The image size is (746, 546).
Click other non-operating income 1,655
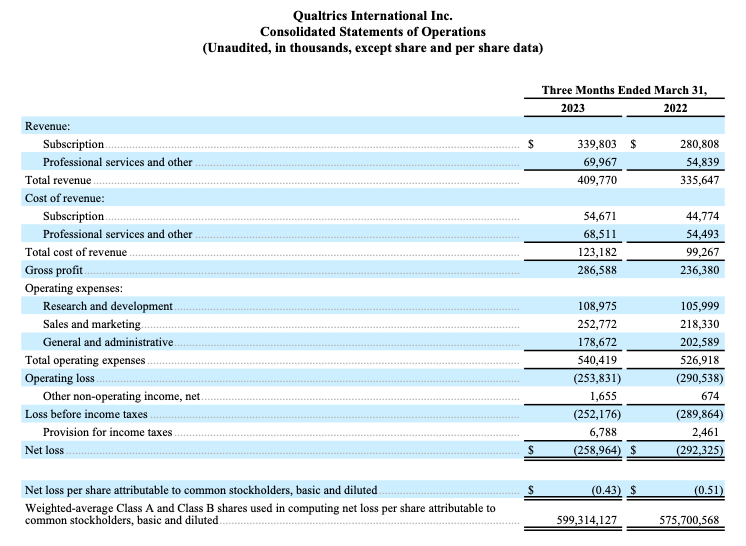(x=603, y=396)
